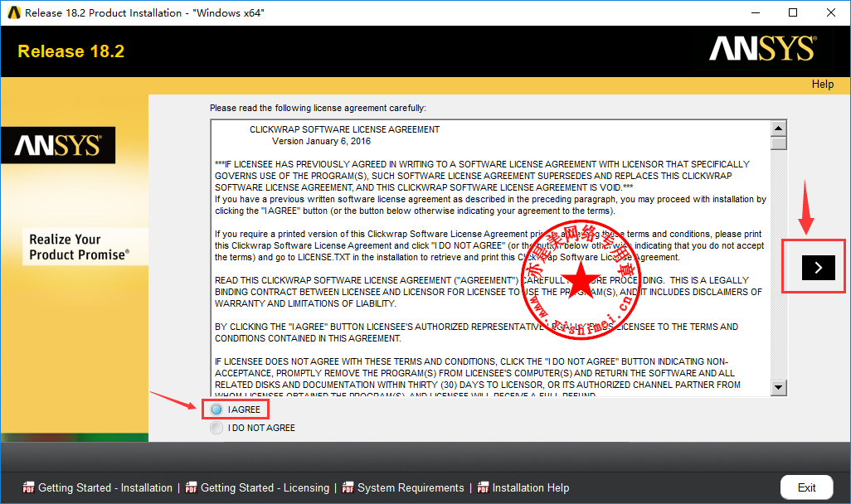
Task: Click the license text scrollbar thumb
Action: click(x=779, y=143)
